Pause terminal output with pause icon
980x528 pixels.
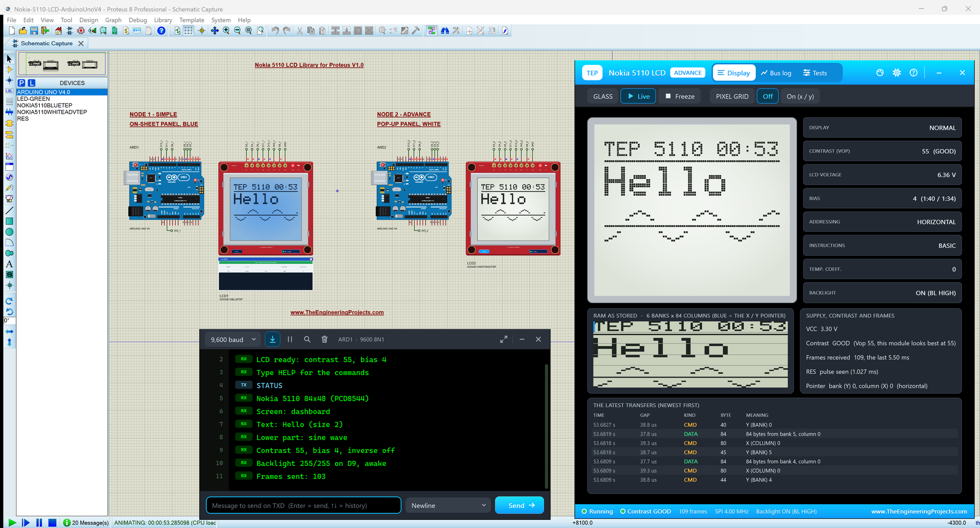tap(290, 339)
